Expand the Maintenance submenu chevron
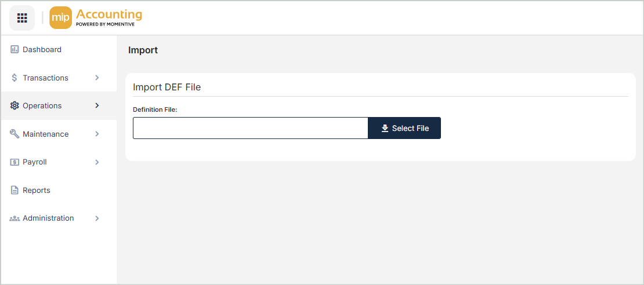Viewport: 644px width, 285px height. click(x=97, y=134)
